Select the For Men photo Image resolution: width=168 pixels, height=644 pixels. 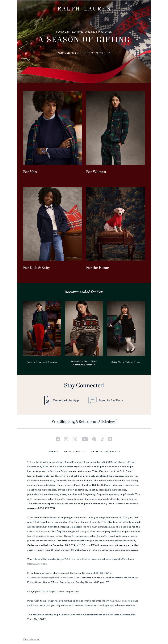tap(52, 128)
